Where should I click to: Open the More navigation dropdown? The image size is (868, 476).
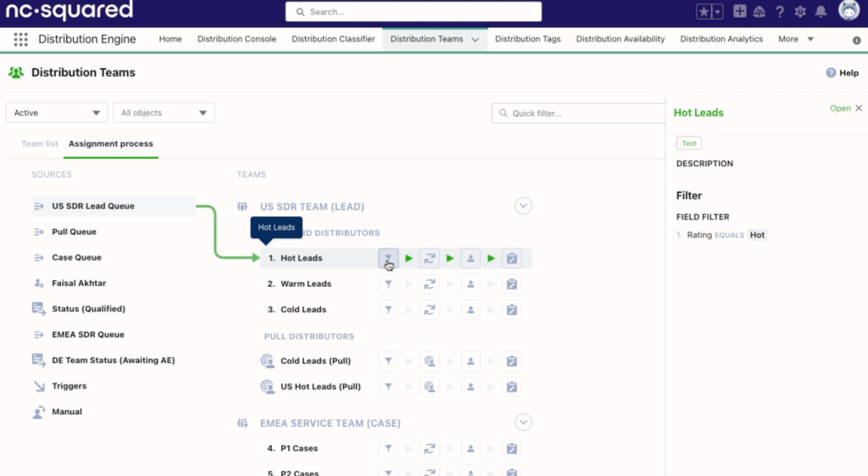(795, 39)
